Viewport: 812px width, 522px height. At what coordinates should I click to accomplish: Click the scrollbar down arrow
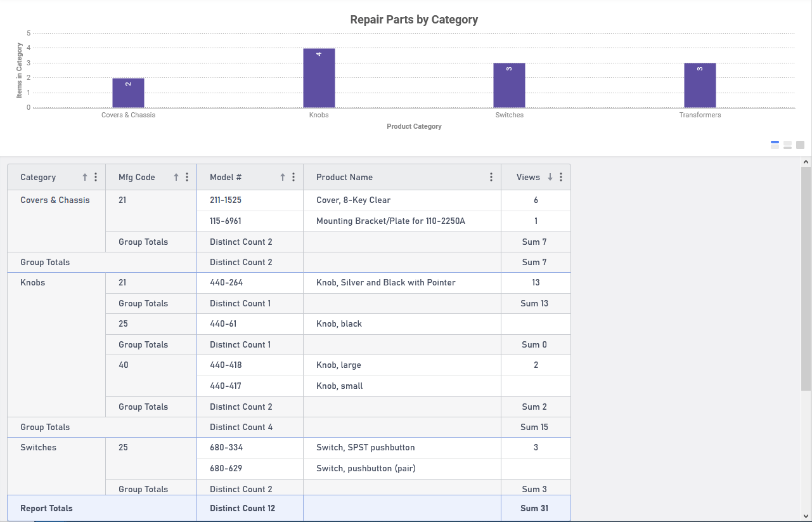[x=806, y=516]
